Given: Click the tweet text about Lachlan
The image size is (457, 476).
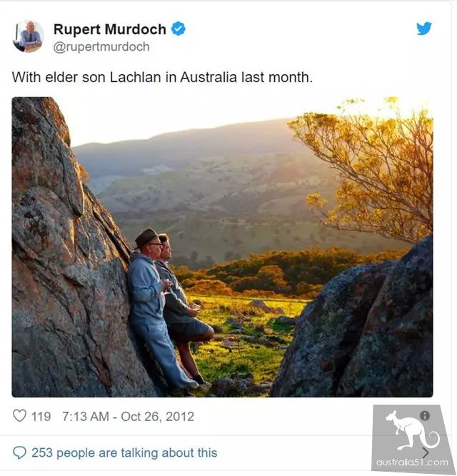Looking at the screenshot, I should point(162,77).
